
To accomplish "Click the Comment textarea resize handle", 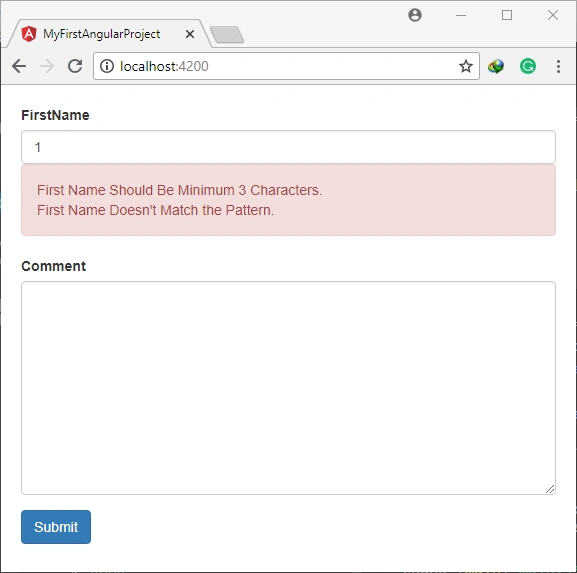I will [550, 489].
